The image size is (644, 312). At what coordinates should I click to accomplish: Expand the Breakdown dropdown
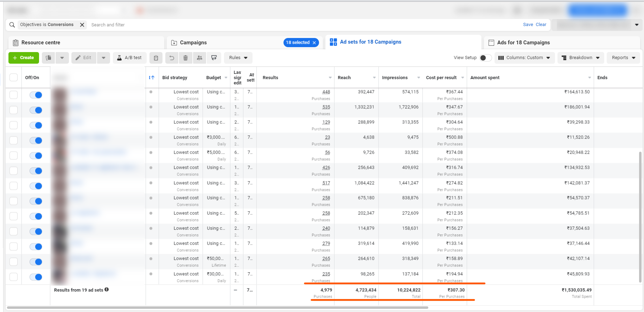[580, 58]
